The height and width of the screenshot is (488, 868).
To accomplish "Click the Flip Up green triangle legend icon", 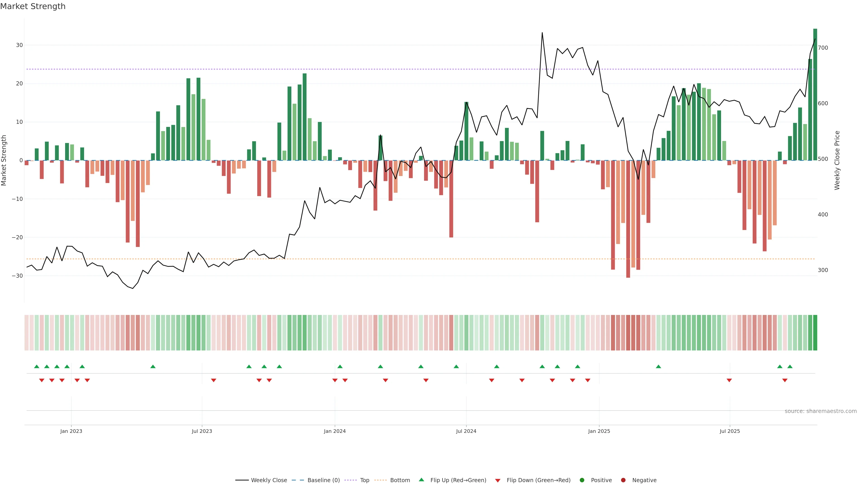I will [421, 480].
